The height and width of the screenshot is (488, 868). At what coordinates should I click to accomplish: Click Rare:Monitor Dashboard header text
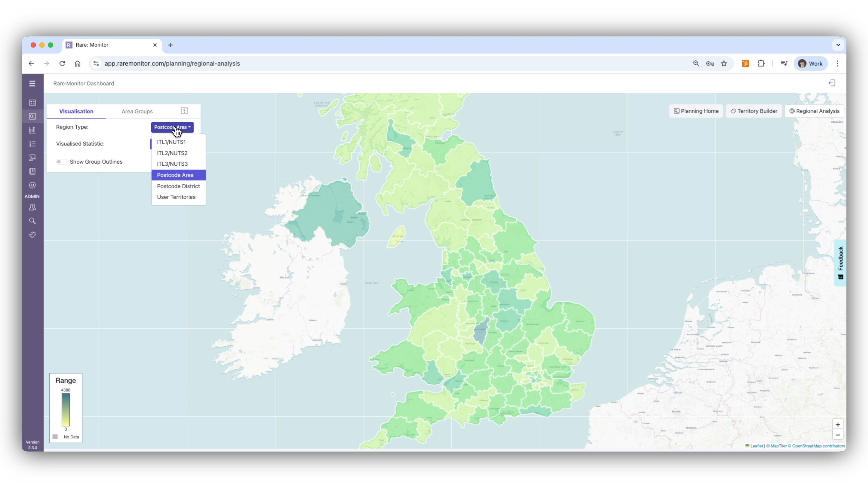(x=84, y=84)
